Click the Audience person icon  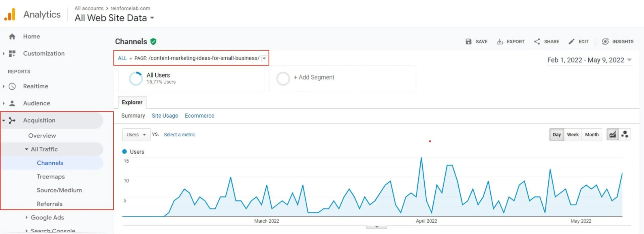(12, 103)
